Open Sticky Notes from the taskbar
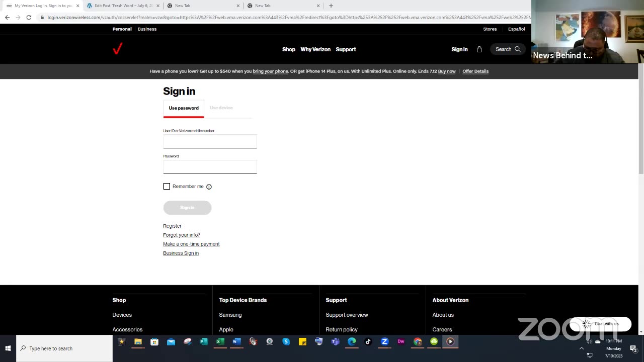This screenshot has height=362, width=644. coord(302,342)
